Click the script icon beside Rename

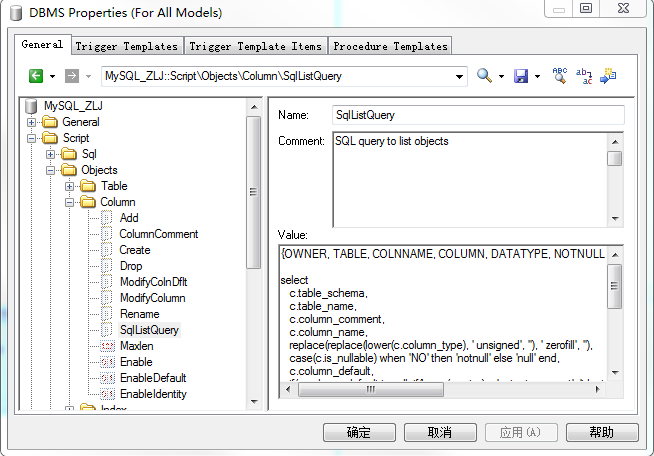[x=107, y=314]
